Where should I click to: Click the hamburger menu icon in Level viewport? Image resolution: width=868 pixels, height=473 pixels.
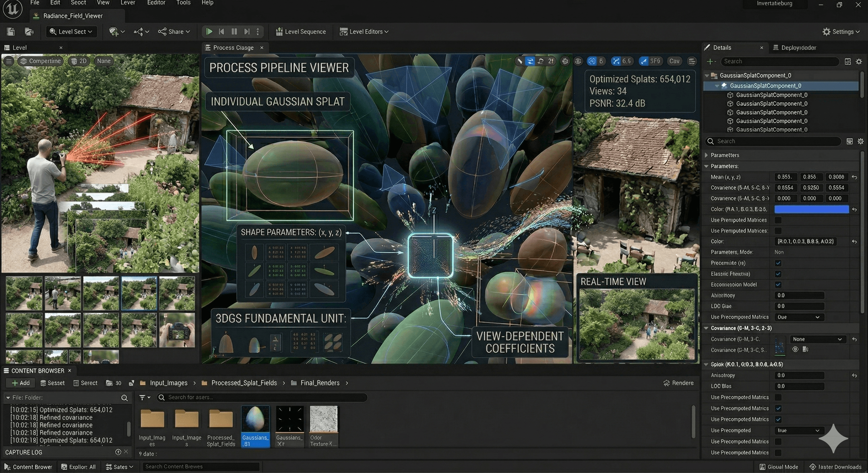(x=9, y=61)
